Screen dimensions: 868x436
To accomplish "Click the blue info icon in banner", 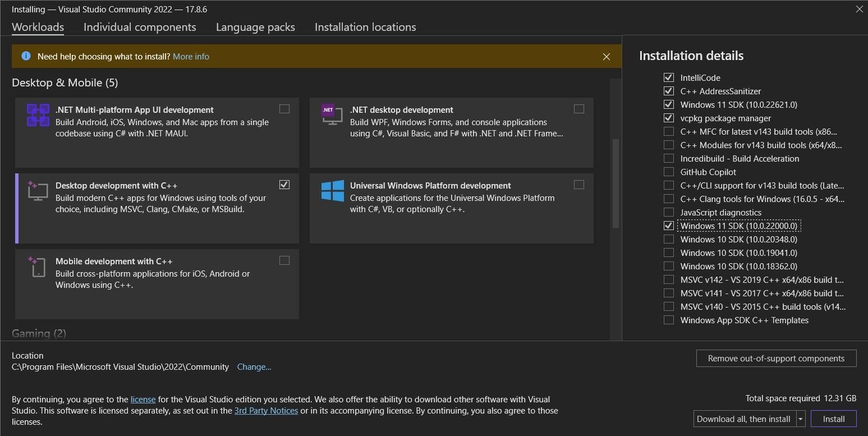I will [x=26, y=56].
